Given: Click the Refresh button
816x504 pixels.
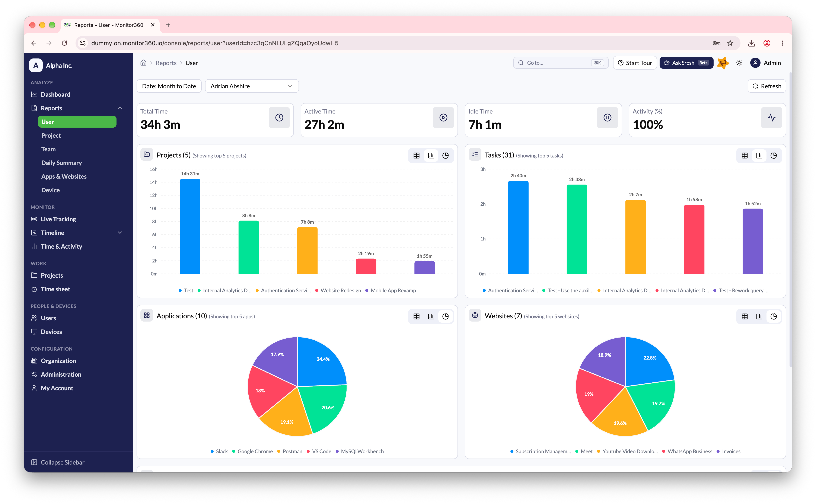Looking at the screenshot, I should coord(767,86).
